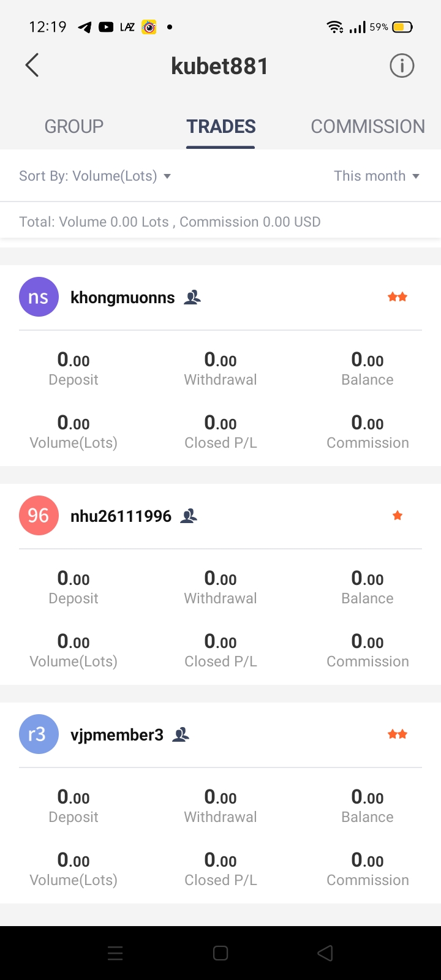441x980 pixels.
Task: Open the This month period dropdown
Action: (377, 176)
